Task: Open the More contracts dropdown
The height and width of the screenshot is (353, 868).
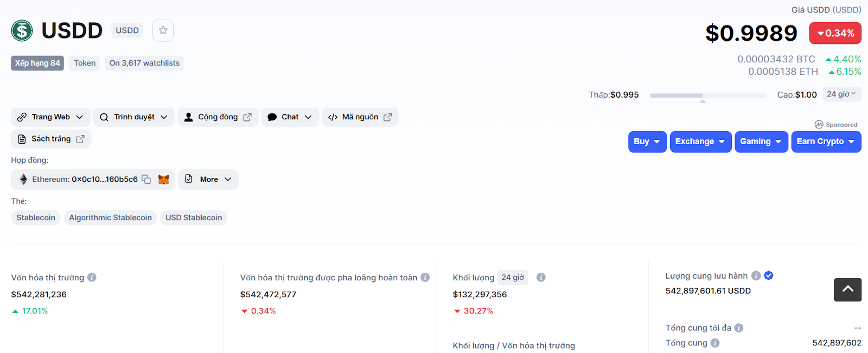Action: click(x=208, y=179)
